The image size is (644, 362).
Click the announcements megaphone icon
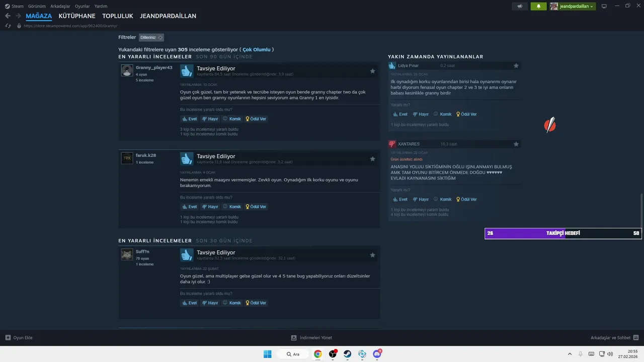(520, 6)
